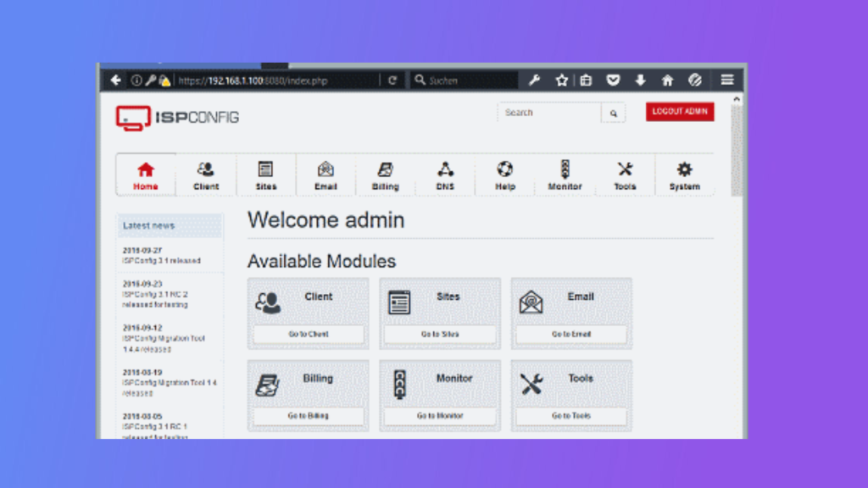Click the Tools wrench icon
This screenshot has height=488, width=868.
coord(625,169)
